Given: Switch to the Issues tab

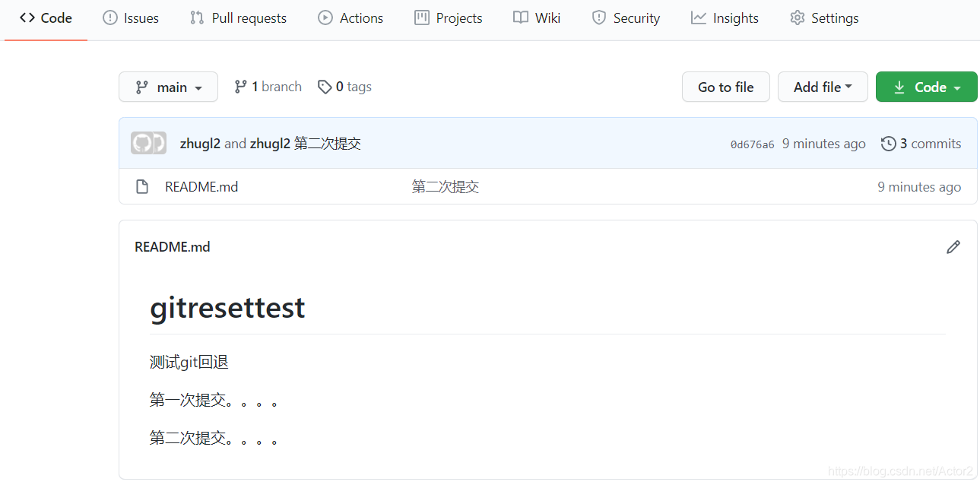Looking at the screenshot, I should click(x=131, y=18).
